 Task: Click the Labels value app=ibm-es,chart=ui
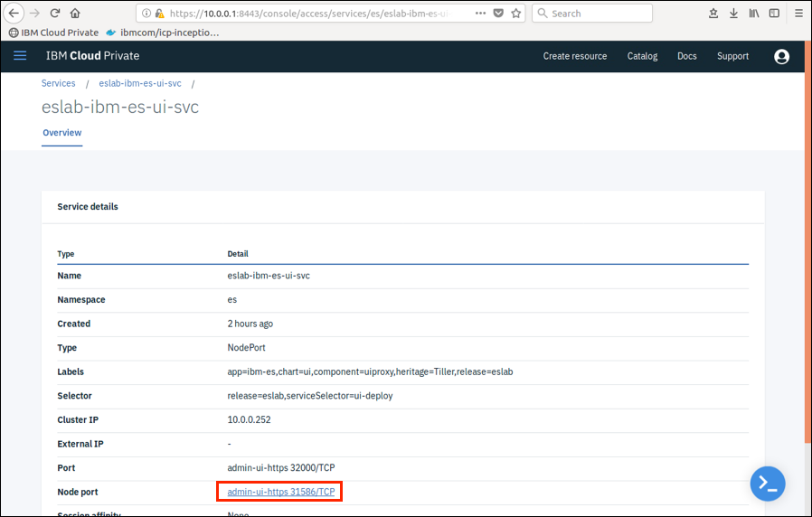[370, 371]
